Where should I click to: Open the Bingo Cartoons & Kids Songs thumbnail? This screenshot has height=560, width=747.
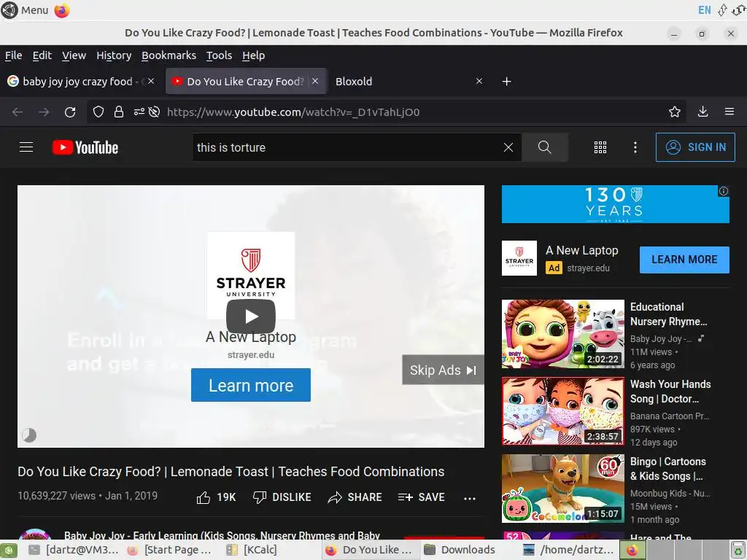(x=562, y=488)
